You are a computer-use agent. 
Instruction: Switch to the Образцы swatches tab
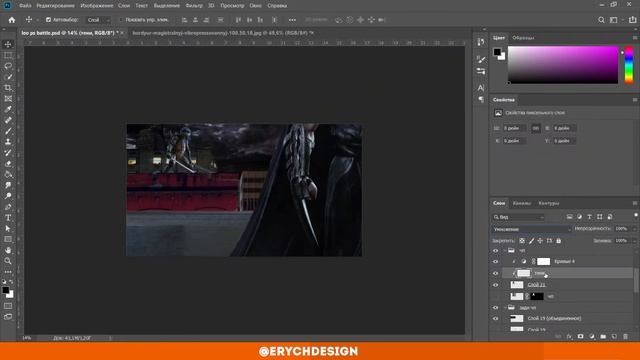tap(523, 38)
